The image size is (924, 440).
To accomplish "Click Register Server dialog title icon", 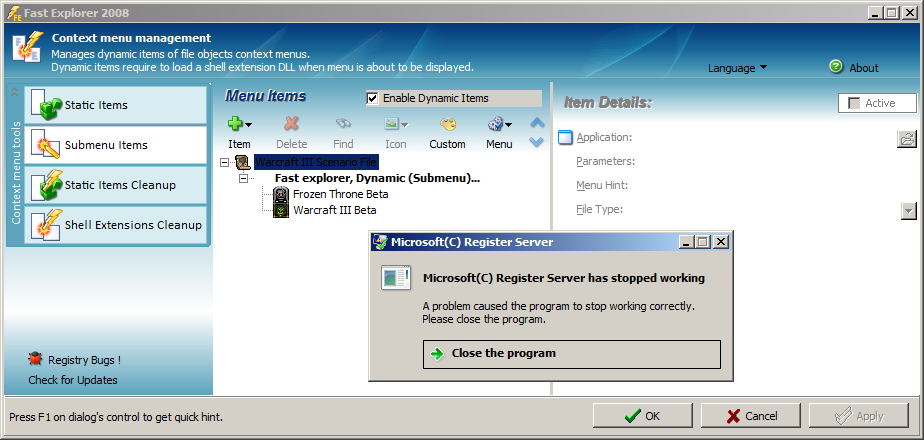I will 381,241.
